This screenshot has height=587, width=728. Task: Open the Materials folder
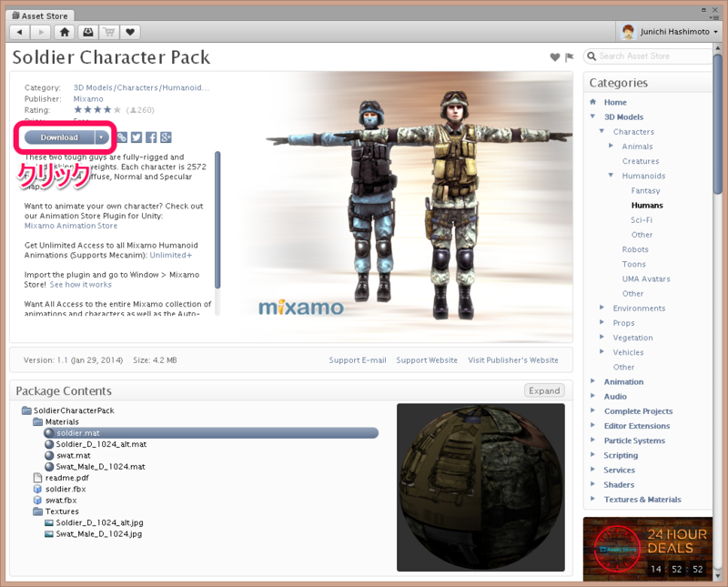click(x=56, y=421)
